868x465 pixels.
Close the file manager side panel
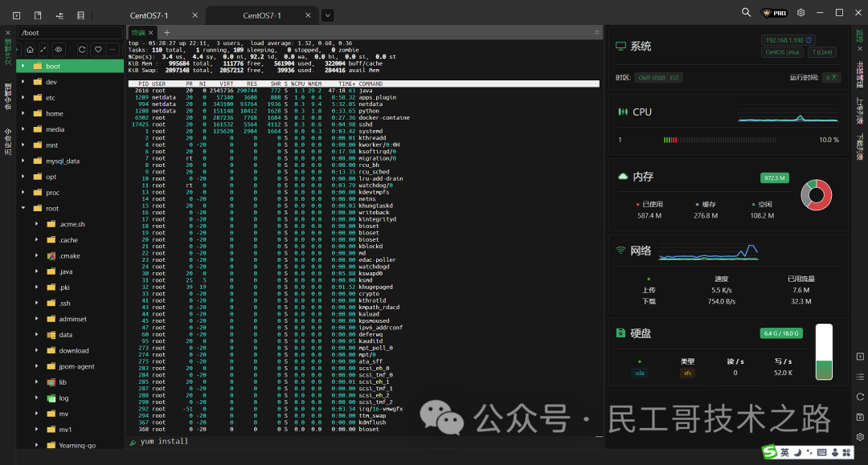click(8, 33)
